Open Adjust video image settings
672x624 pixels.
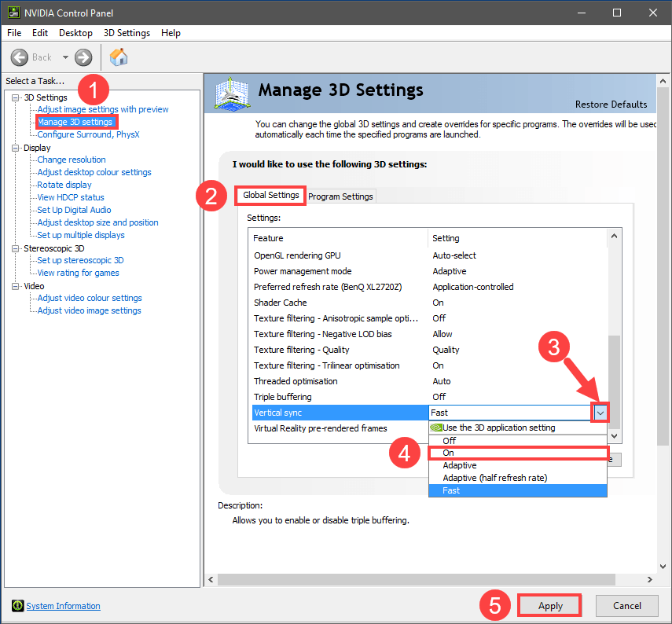click(89, 310)
